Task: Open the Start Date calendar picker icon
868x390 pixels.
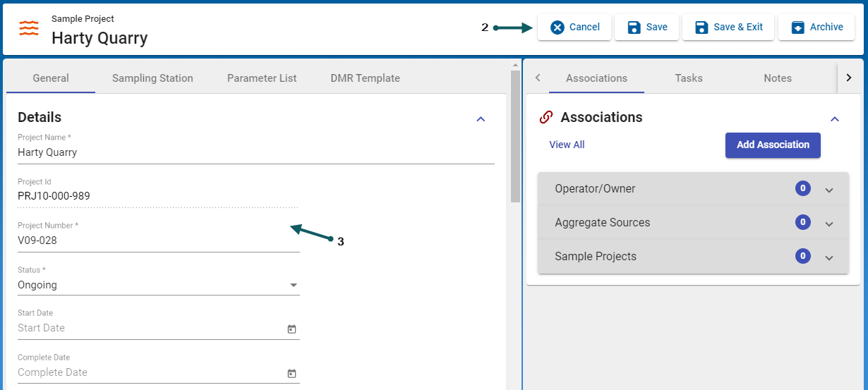Action: point(291,329)
